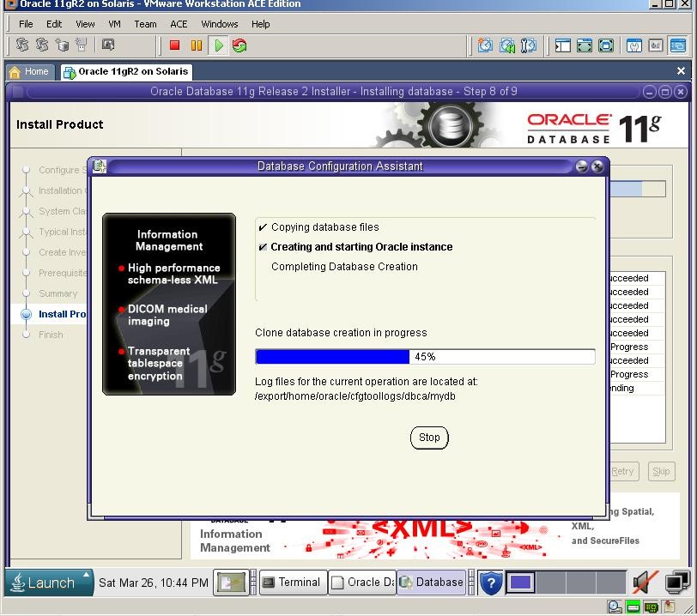Suspend the virtual machine
Screen dimensions: 697x616
pos(197,45)
